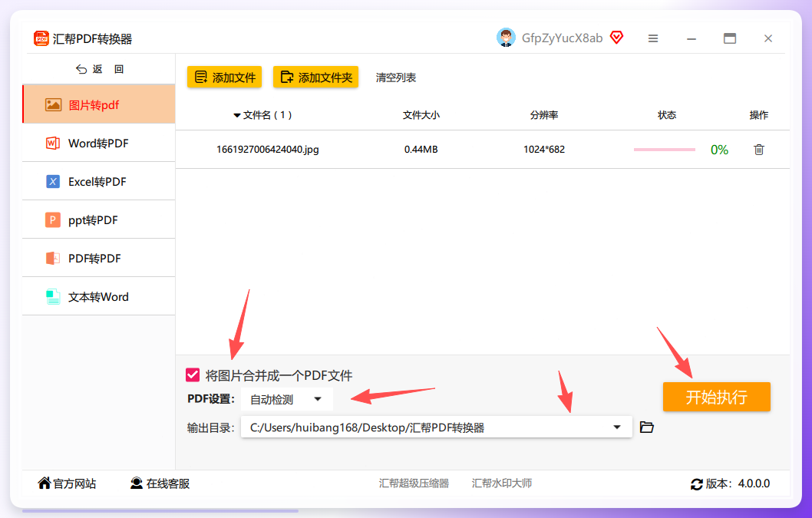Click the Word转PDF icon
Screen dimensions: 812x518
coord(53,144)
